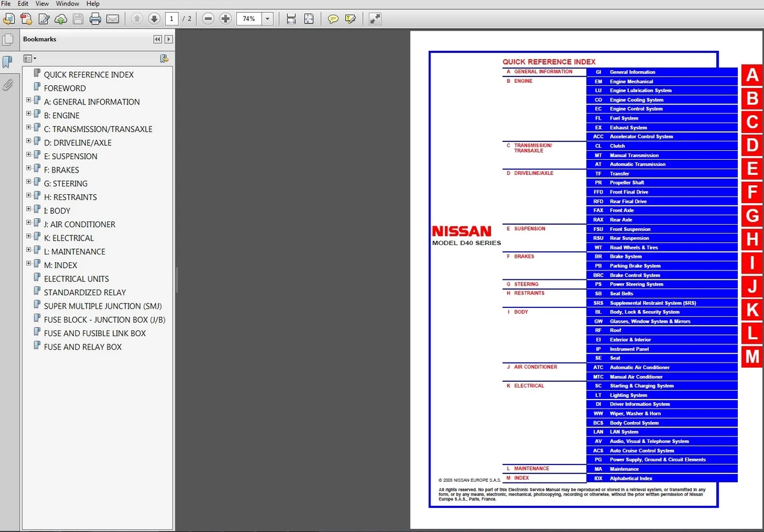Click the Print icon in the toolbar
This screenshot has width=764, height=532.
click(95, 19)
